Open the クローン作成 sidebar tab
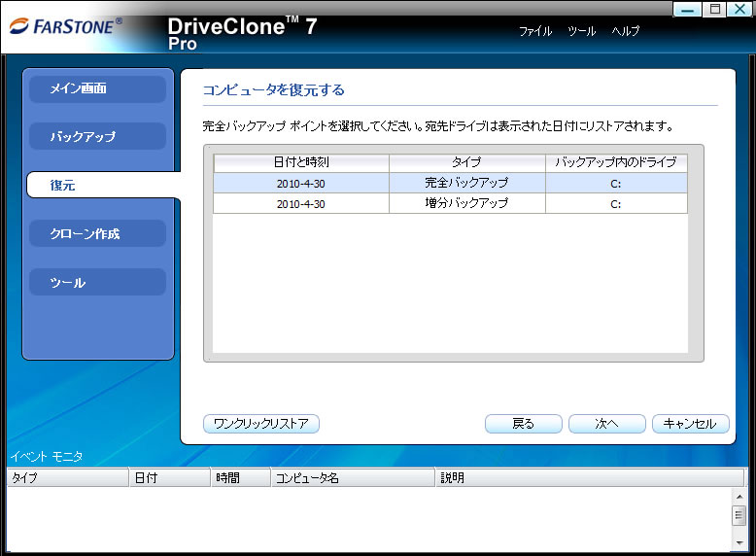The height and width of the screenshot is (556, 756). pos(98,234)
